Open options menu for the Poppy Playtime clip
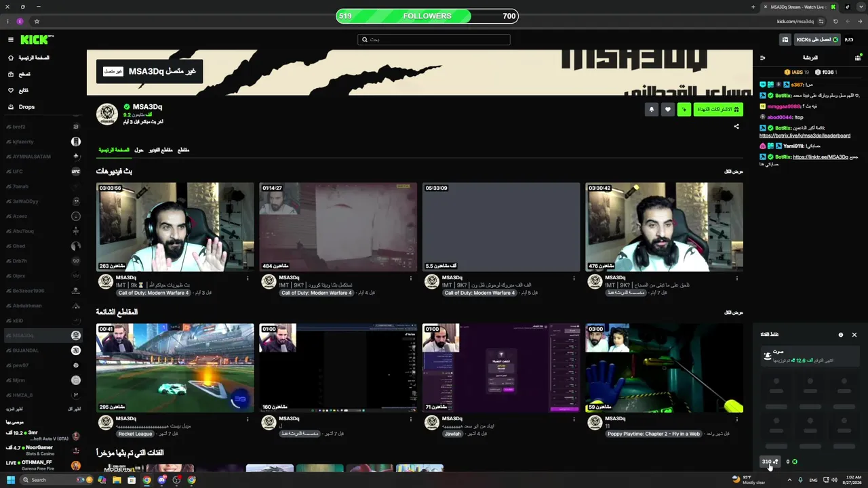 pyautogui.click(x=737, y=419)
